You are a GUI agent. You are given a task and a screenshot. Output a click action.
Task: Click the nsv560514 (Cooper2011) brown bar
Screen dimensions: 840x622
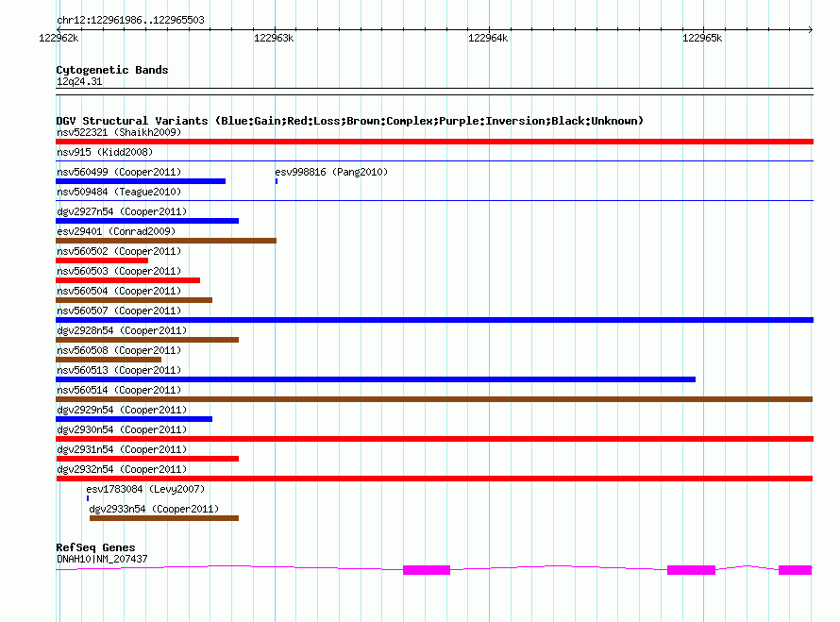click(434, 399)
